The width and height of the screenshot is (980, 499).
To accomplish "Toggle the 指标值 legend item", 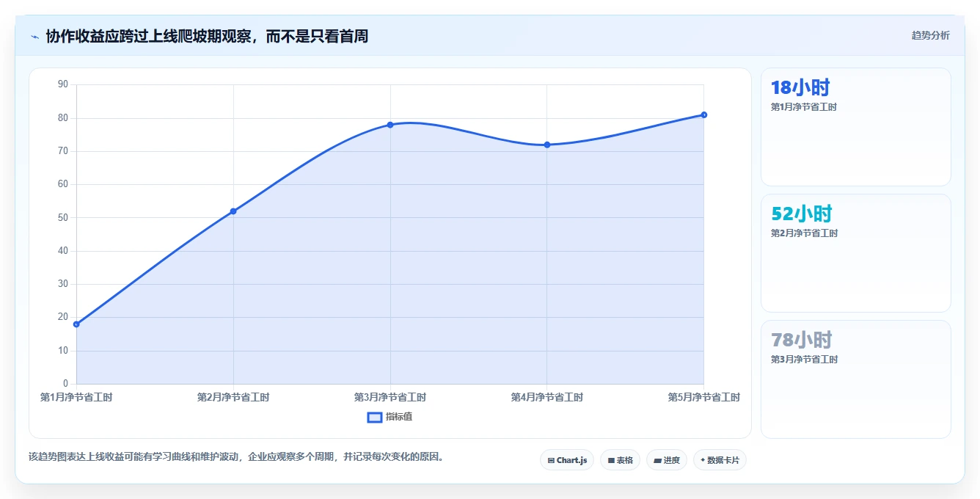I will pyautogui.click(x=390, y=417).
